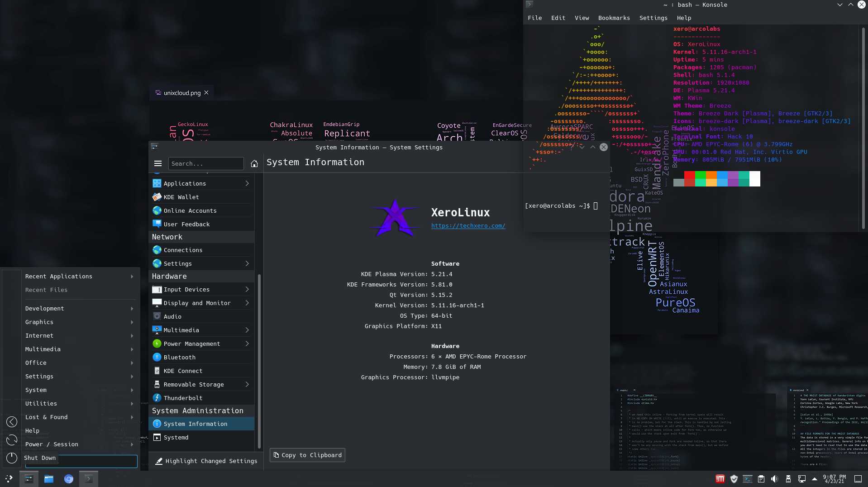Open KDE Wallet settings
Screen dimensions: 868x487
(201, 197)
